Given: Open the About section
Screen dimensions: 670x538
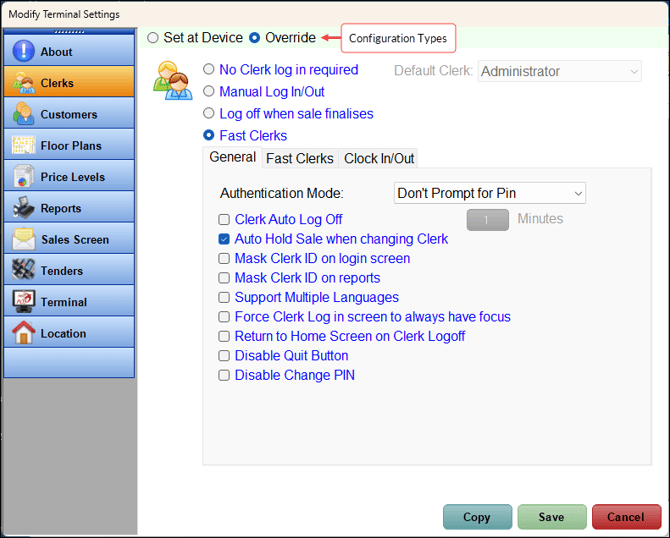Looking at the screenshot, I should (x=69, y=51).
